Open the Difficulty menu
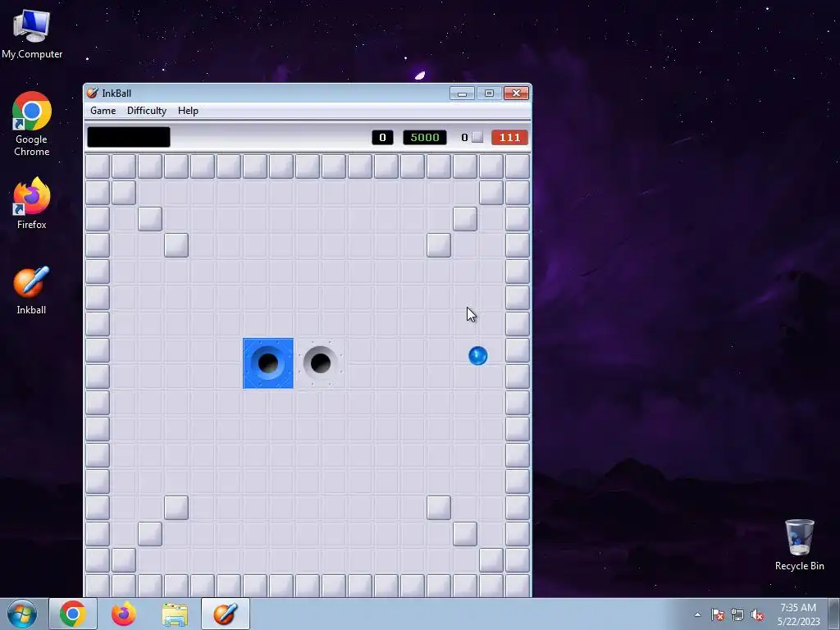Viewport: 840px width, 630px height. click(146, 111)
